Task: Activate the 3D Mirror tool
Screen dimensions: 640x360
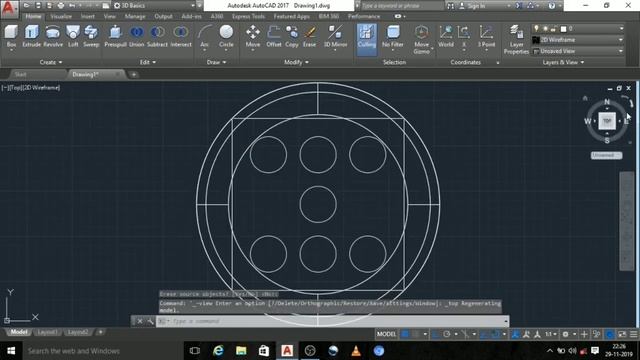Action: [335, 36]
